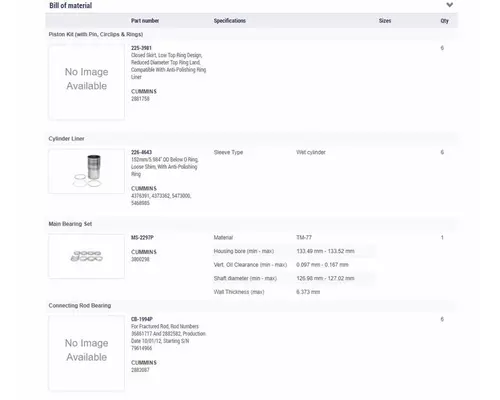
Task: Select the Main Bearing Set section title
Action: (x=70, y=224)
